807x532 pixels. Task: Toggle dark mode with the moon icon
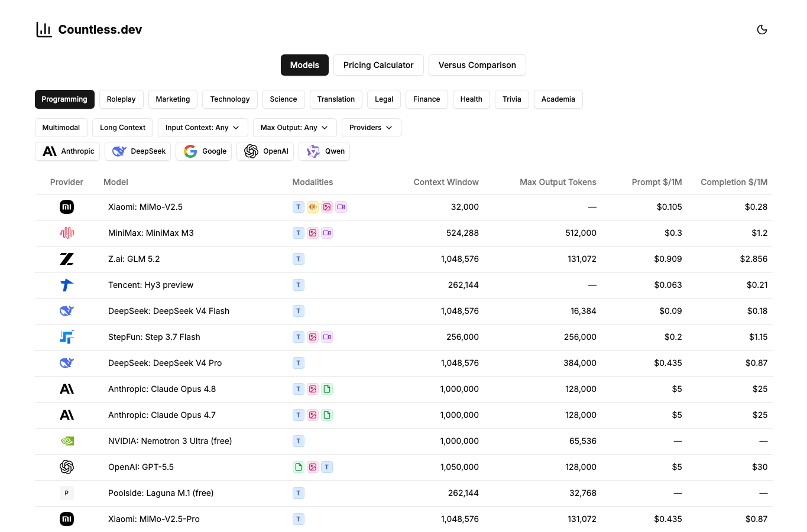click(762, 30)
